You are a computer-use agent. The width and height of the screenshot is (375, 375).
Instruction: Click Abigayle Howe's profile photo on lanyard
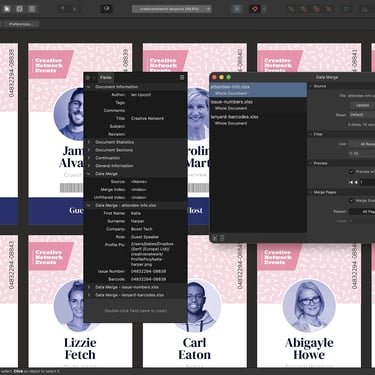pos(309,306)
